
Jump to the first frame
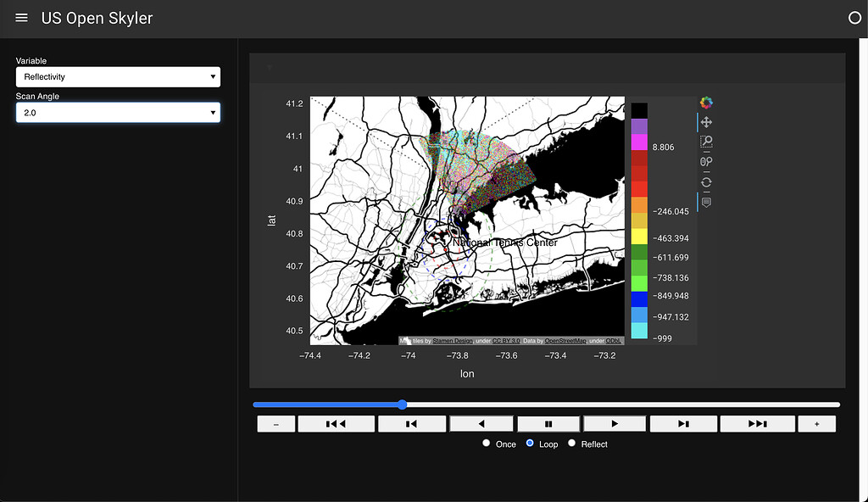pyautogui.click(x=336, y=424)
